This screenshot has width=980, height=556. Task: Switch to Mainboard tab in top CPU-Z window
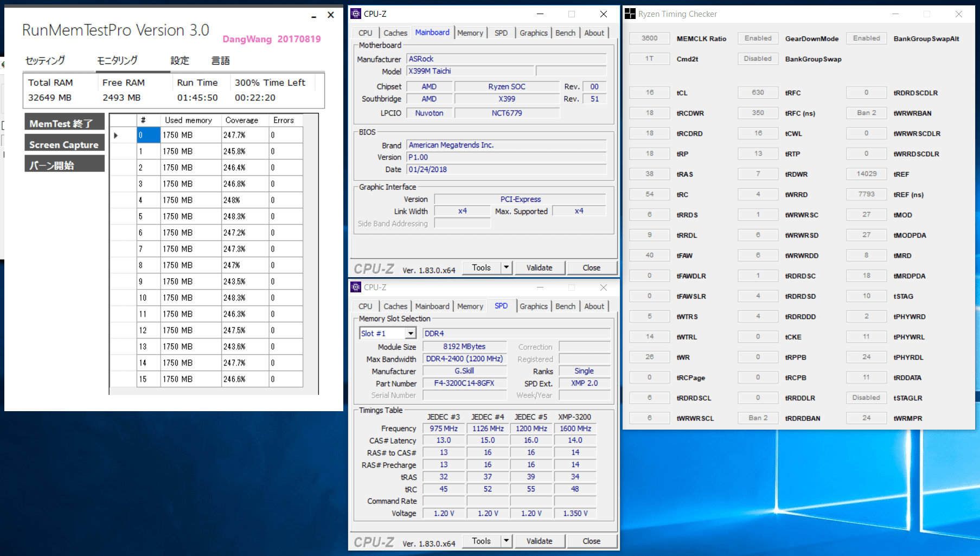pyautogui.click(x=432, y=33)
